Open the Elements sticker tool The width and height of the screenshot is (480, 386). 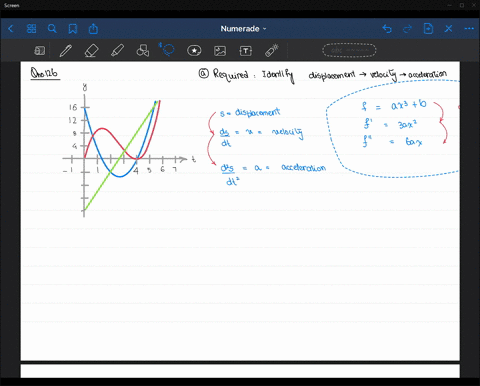[194, 51]
